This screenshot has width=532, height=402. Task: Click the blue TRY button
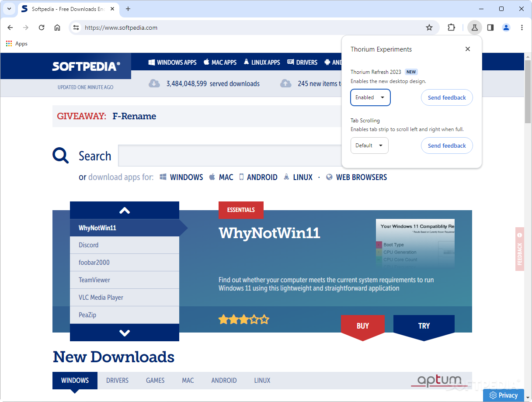[424, 326]
